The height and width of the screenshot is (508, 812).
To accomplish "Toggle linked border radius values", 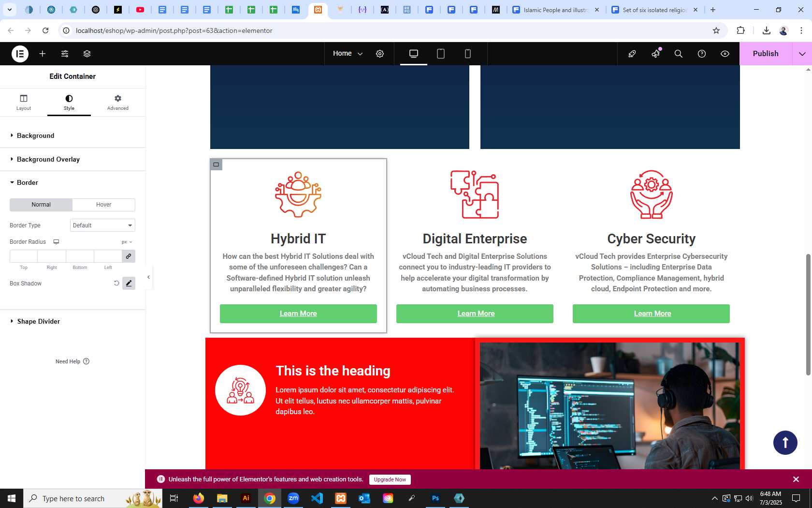I will coord(129,256).
